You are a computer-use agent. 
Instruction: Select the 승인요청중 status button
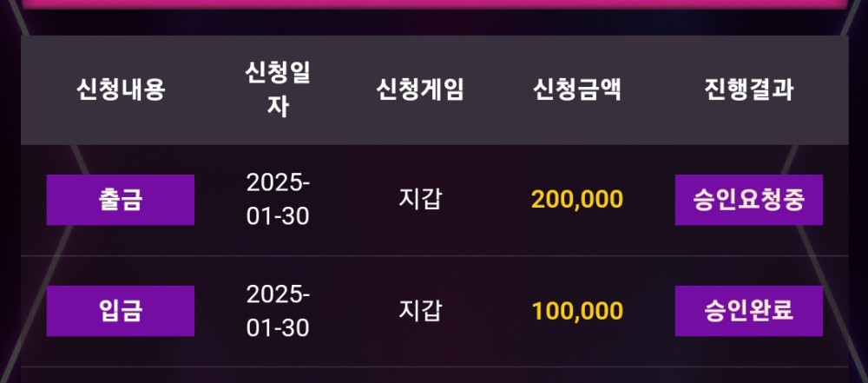tap(748, 200)
